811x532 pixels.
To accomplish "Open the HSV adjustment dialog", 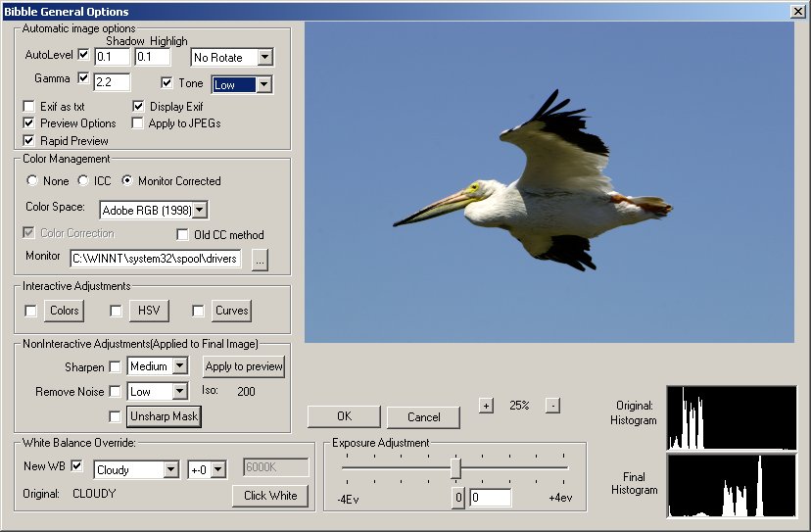I will coord(149,311).
